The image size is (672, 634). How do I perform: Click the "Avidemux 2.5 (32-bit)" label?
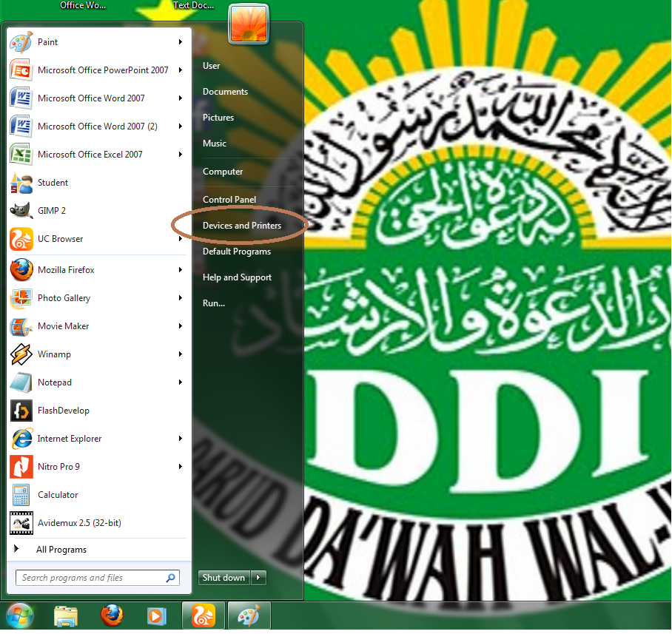click(79, 523)
